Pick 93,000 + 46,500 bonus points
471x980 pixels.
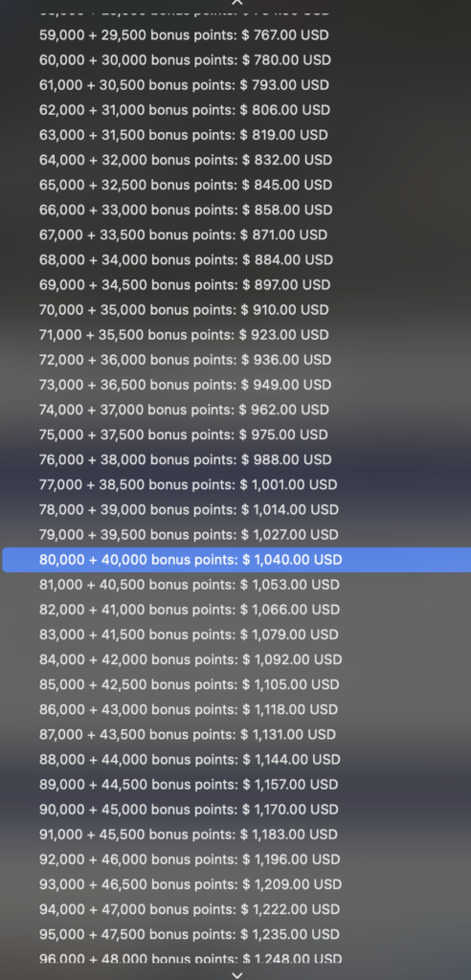tap(236, 885)
